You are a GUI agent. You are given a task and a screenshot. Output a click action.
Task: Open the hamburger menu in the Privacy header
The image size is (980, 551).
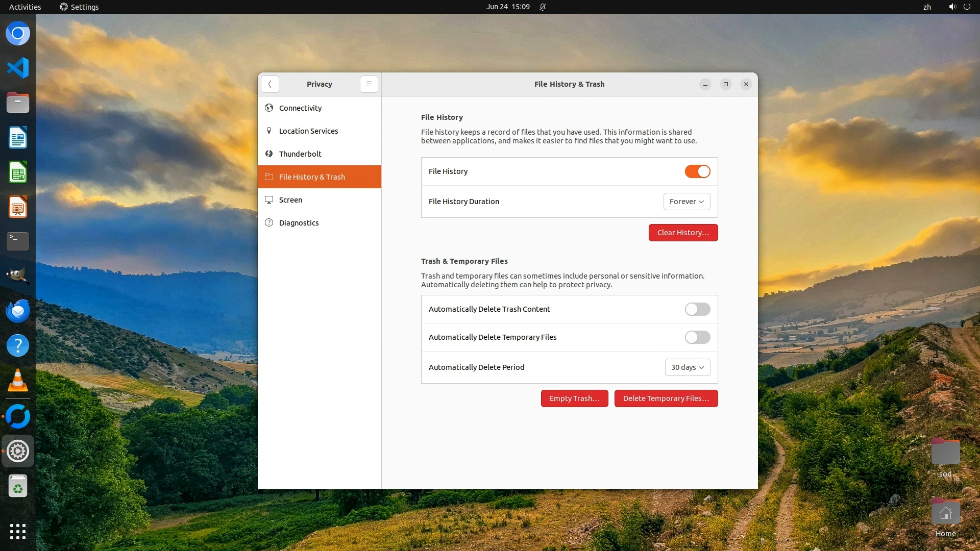[x=369, y=84]
